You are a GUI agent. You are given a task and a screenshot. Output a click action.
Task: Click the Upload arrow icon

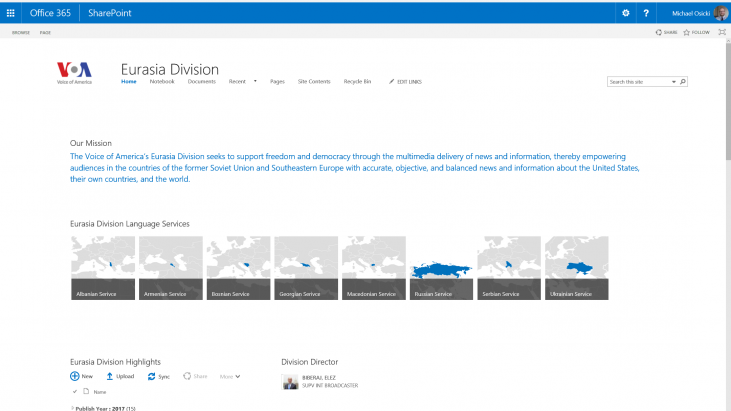point(110,376)
